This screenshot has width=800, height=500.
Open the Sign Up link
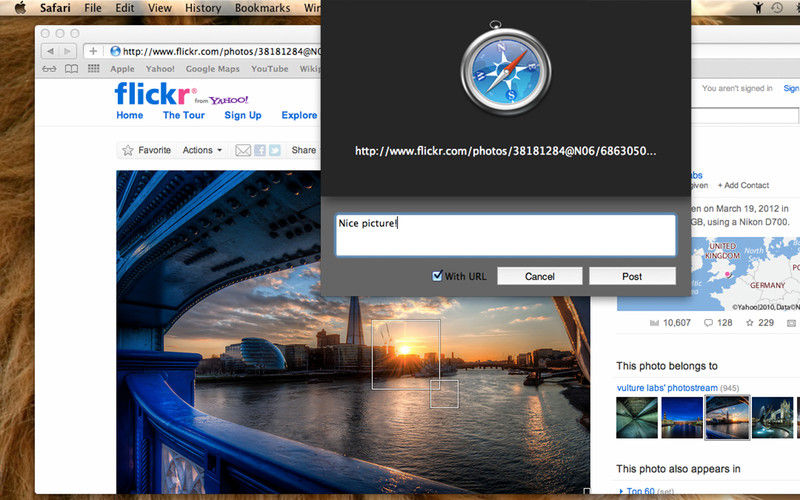[x=243, y=115]
